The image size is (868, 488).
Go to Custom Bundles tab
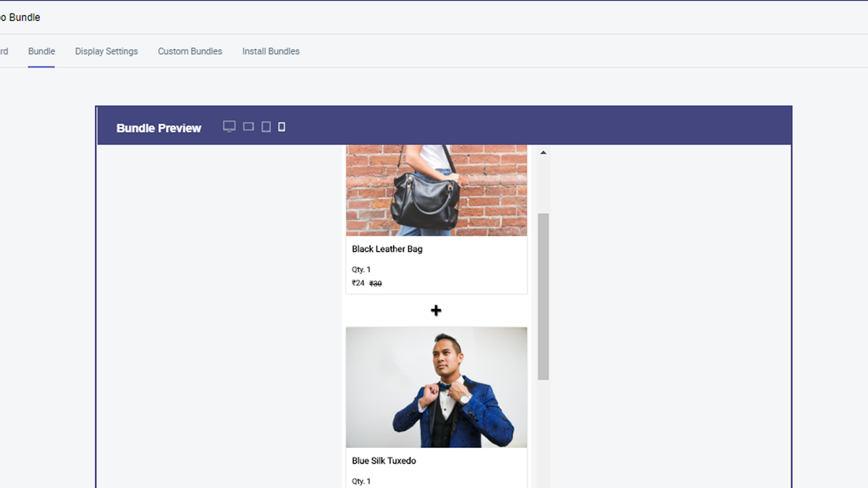pyautogui.click(x=190, y=52)
